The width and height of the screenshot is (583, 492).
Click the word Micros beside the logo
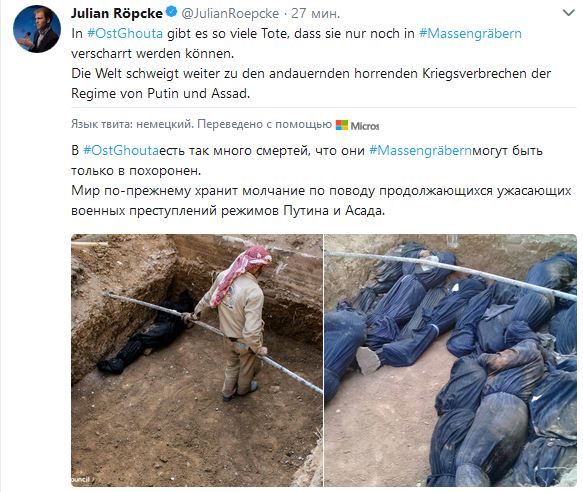tap(365, 126)
